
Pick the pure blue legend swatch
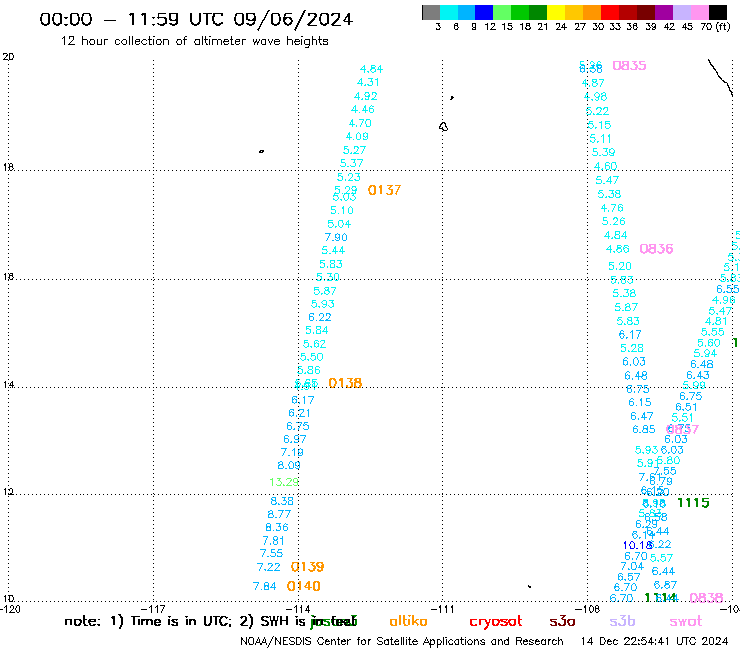point(485,12)
